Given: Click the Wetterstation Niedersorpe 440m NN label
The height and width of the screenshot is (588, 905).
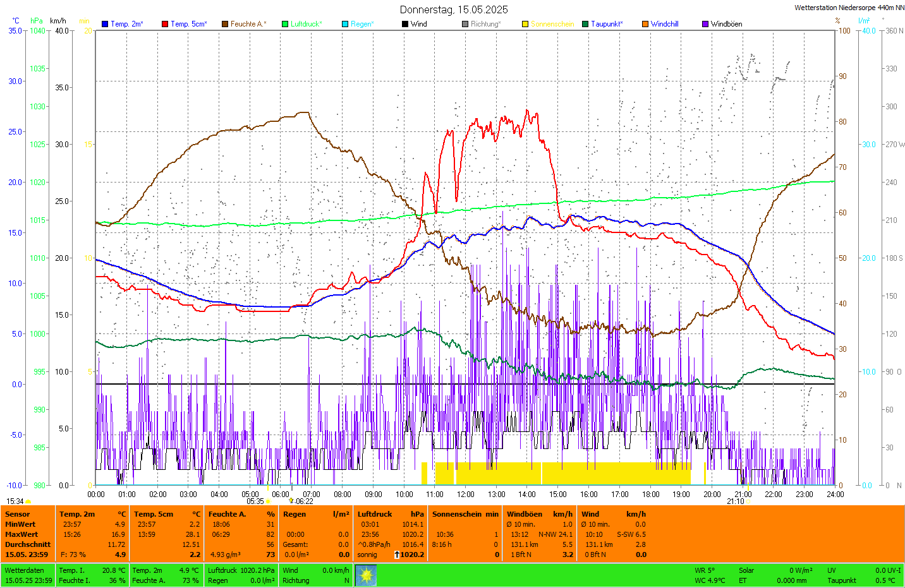Looking at the screenshot, I should click(x=849, y=8).
